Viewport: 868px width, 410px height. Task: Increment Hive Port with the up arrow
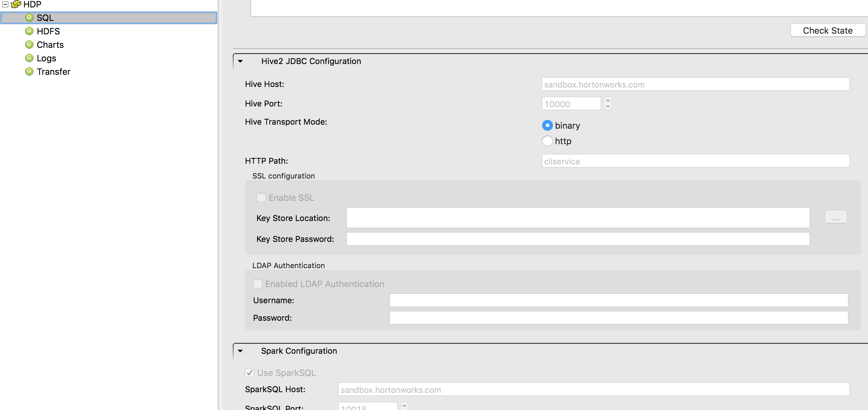coord(608,101)
